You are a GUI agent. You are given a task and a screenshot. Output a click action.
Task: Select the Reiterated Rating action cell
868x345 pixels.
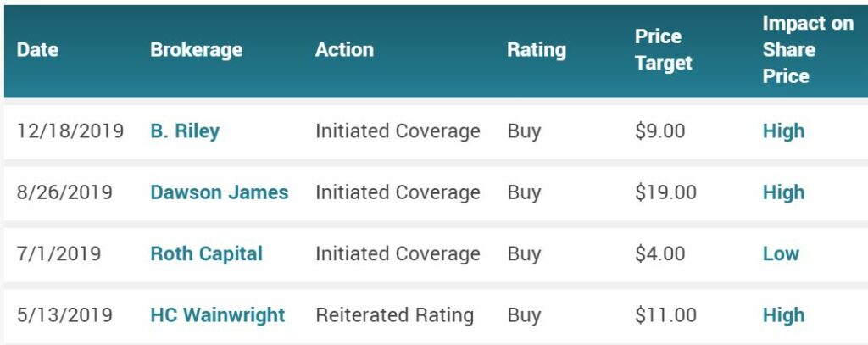(x=395, y=315)
